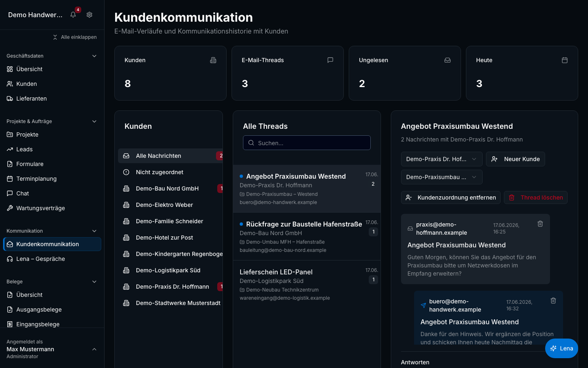Viewport: 588px width, 368px height.
Task: Click the warning circle icon beside Nicht zugeordnet
Action: 126,172
